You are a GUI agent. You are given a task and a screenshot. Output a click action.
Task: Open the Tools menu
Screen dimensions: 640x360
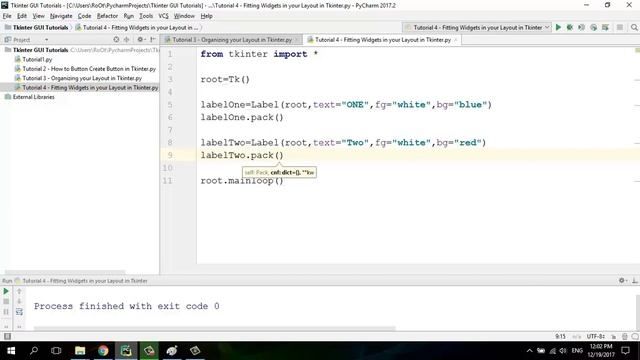146,16
